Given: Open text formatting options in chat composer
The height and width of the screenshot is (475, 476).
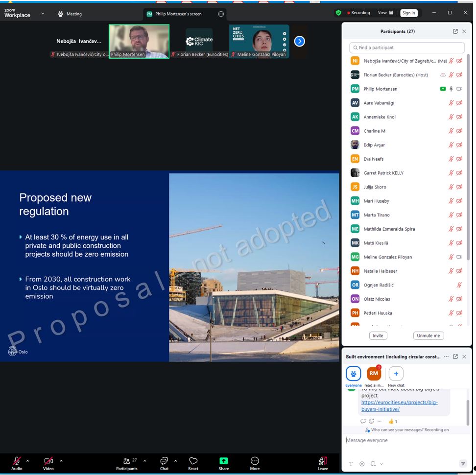Looking at the screenshot, I should coord(351,464).
